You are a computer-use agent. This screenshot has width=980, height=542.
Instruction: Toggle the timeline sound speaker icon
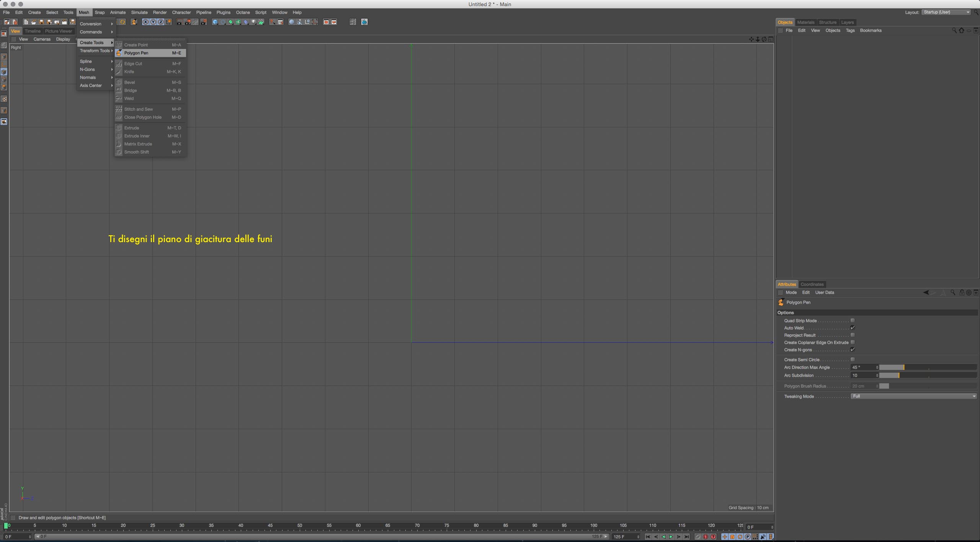click(763, 537)
